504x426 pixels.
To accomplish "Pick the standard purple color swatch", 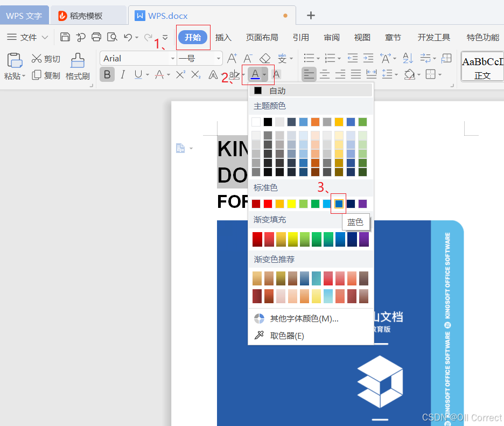I will coord(362,204).
